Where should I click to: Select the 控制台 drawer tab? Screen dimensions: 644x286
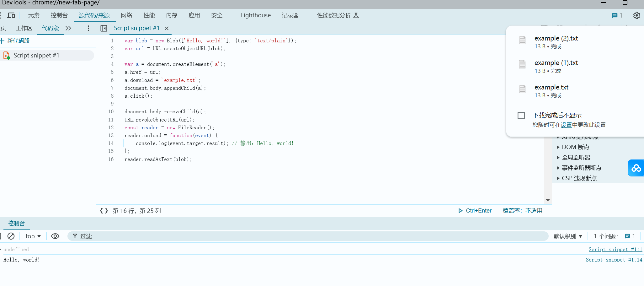[16, 223]
